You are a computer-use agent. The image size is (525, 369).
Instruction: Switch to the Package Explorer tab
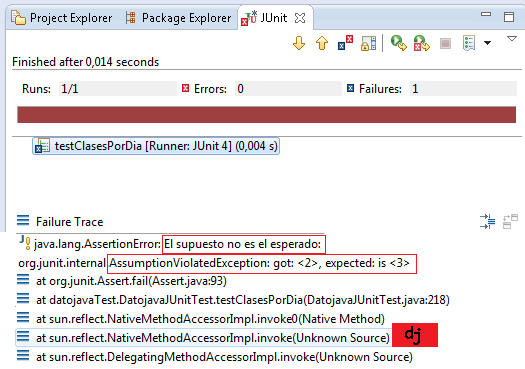tap(178, 18)
